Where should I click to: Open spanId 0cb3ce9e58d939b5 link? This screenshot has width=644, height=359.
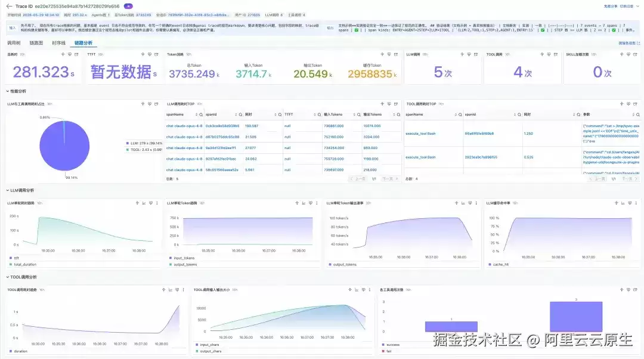tap(222, 126)
